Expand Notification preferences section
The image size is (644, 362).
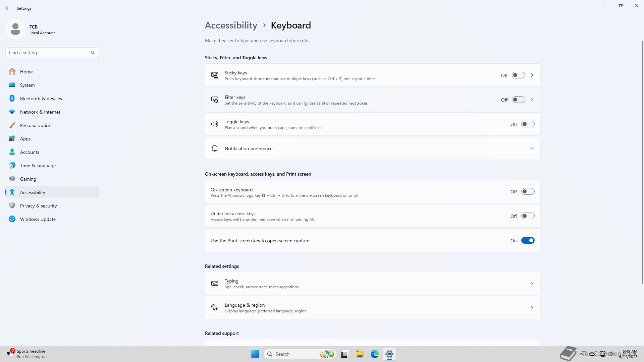pyautogui.click(x=532, y=148)
